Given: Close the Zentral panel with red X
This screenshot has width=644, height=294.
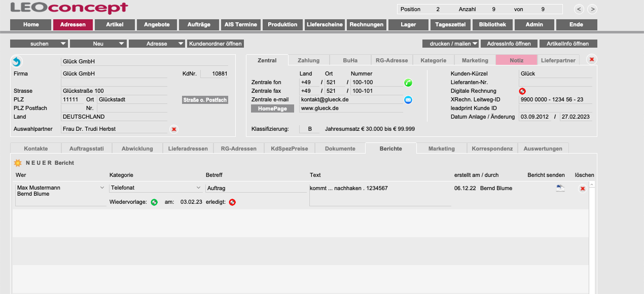Looking at the screenshot, I should (591, 60).
